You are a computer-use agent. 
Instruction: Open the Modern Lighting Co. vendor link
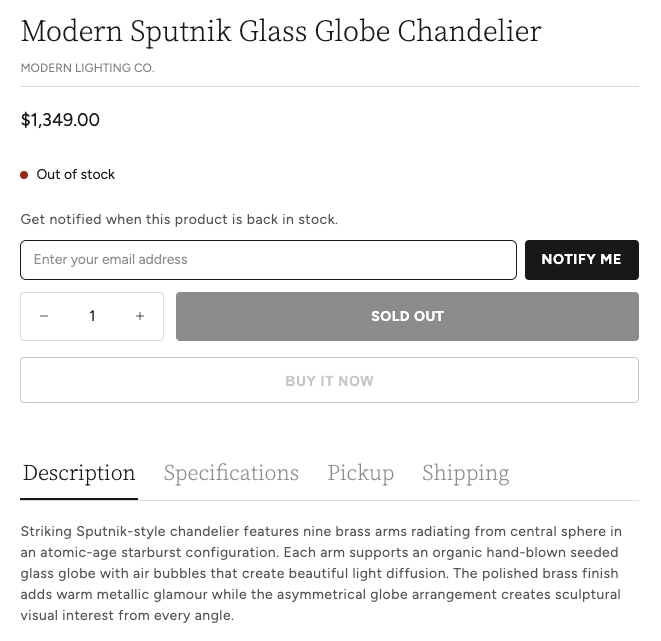pyautogui.click(x=87, y=68)
